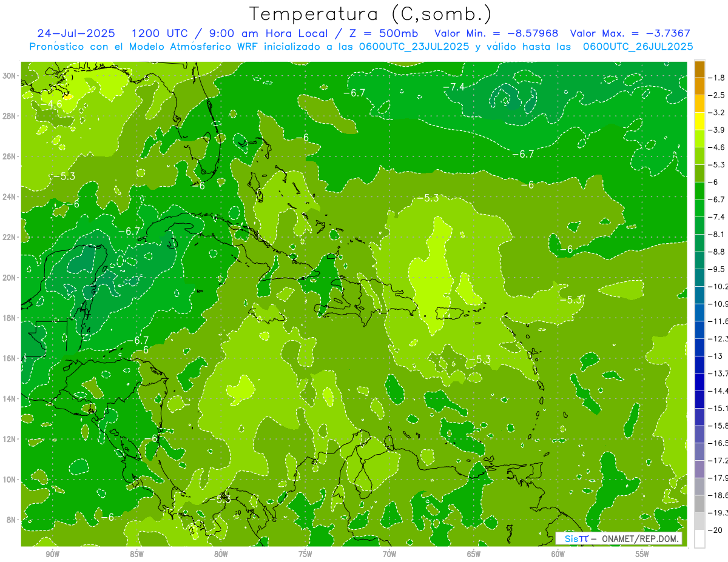Click the 90W longitude axis label
Screen dimensions: 728x562
[x=52, y=554]
